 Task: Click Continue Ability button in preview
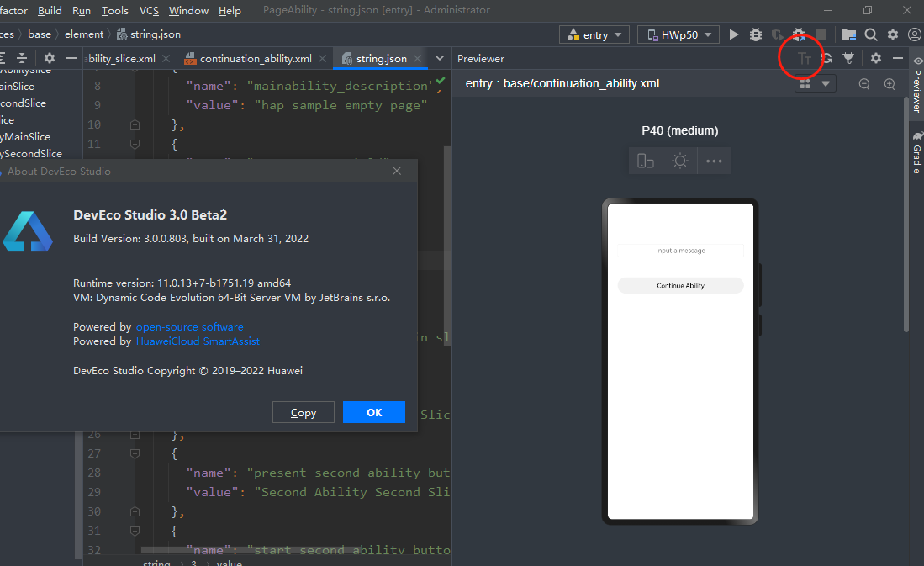[680, 285]
